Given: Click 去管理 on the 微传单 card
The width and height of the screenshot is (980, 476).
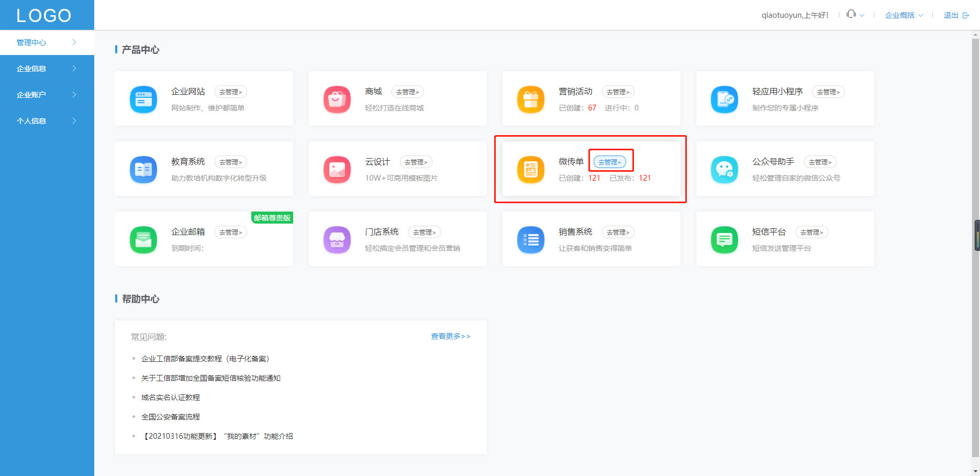Looking at the screenshot, I should coord(610,161).
